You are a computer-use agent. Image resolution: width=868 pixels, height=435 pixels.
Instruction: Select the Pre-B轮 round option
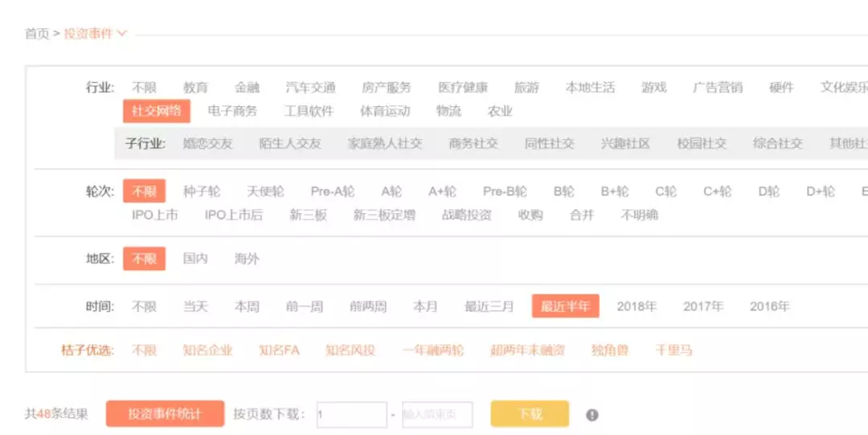pyautogui.click(x=505, y=191)
